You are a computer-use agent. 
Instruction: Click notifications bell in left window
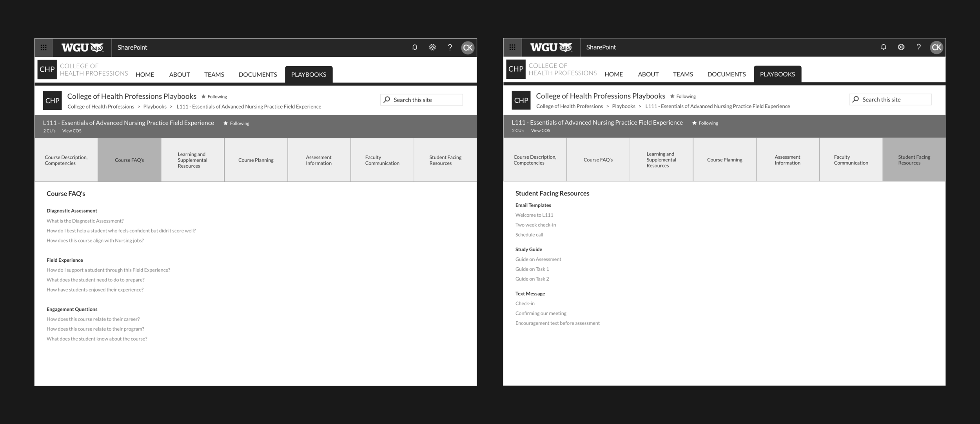tap(415, 47)
